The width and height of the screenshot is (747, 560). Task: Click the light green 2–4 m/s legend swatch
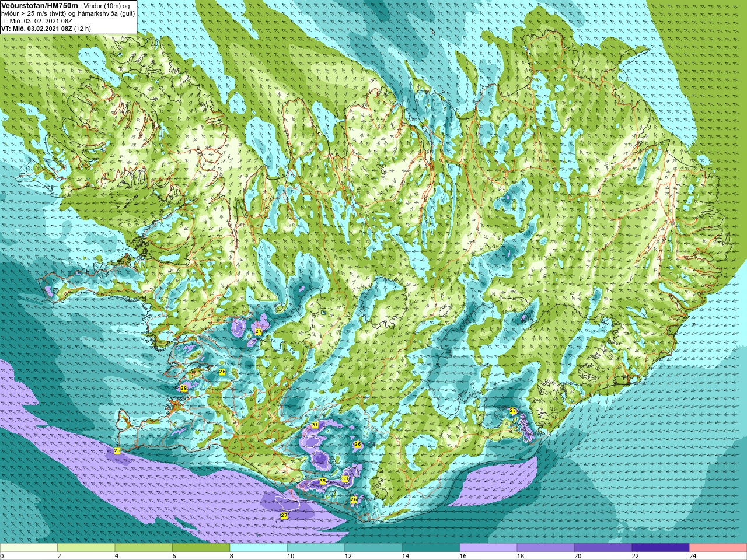[86, 548]
